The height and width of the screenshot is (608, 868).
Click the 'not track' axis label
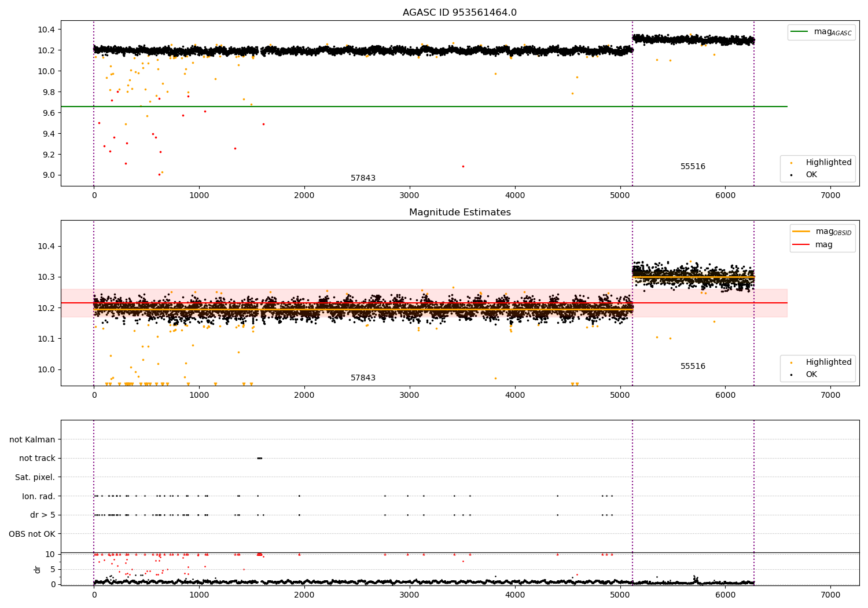37,458
